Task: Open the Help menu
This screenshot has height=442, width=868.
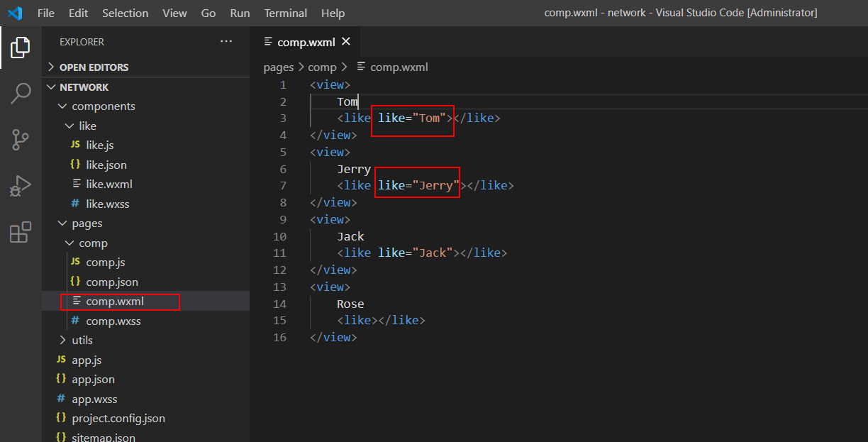Action: point(333,13)
